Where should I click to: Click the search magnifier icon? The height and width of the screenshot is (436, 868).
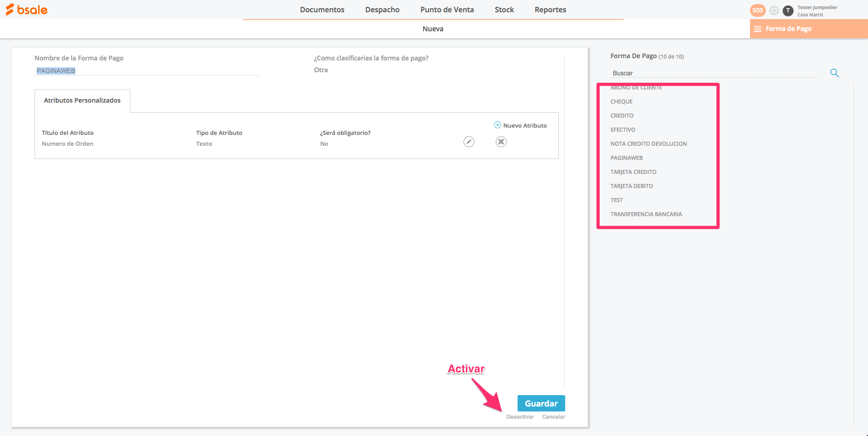click(834, 73)
